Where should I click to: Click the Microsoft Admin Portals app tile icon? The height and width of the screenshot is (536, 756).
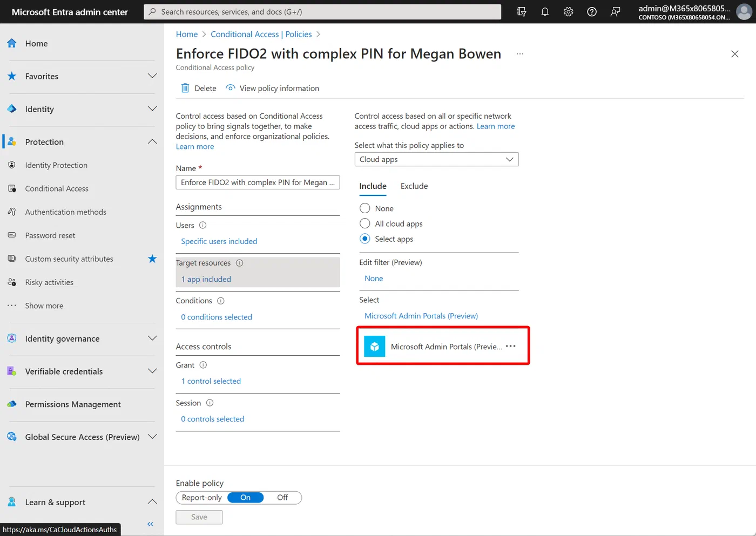374,347
